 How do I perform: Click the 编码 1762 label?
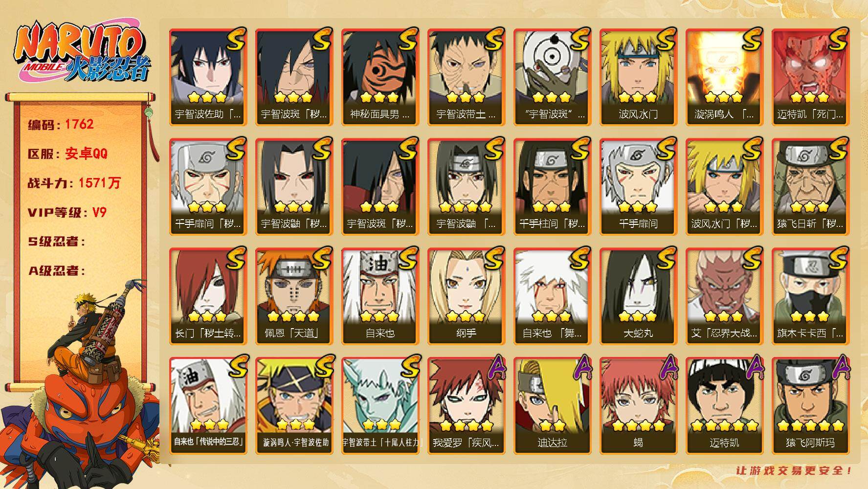click(x=61, y=124)
